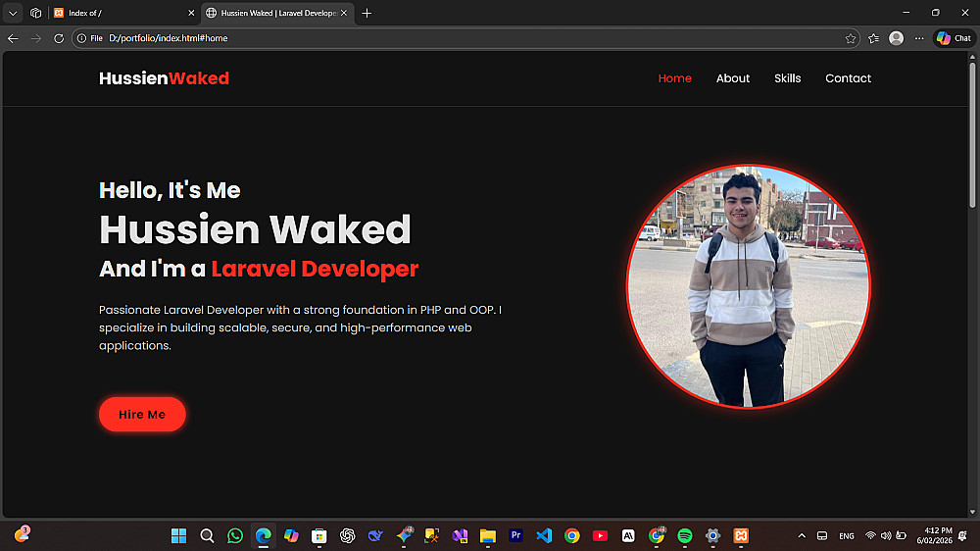The height and width of the screenshot is (551, 980).
Task: Open the volume speaker tray icon
Action: [886, 535]
